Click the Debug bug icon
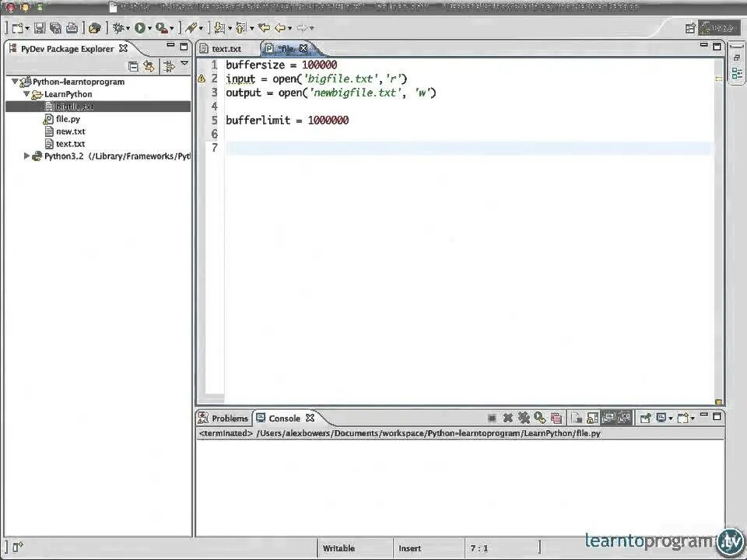This screenshot has height=560, width=747. point(117,28)
